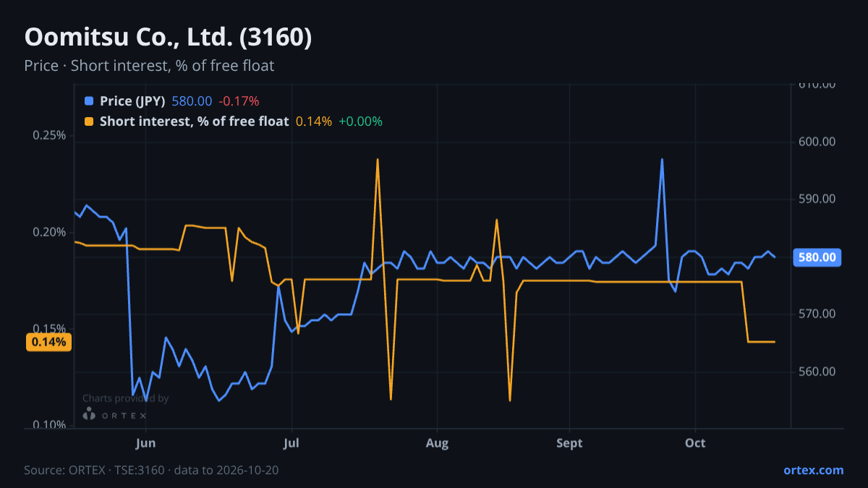Click the Jul x-axis label
This screenshot has width=868, height=488.
pyautogui.click(x=292, y=443)
